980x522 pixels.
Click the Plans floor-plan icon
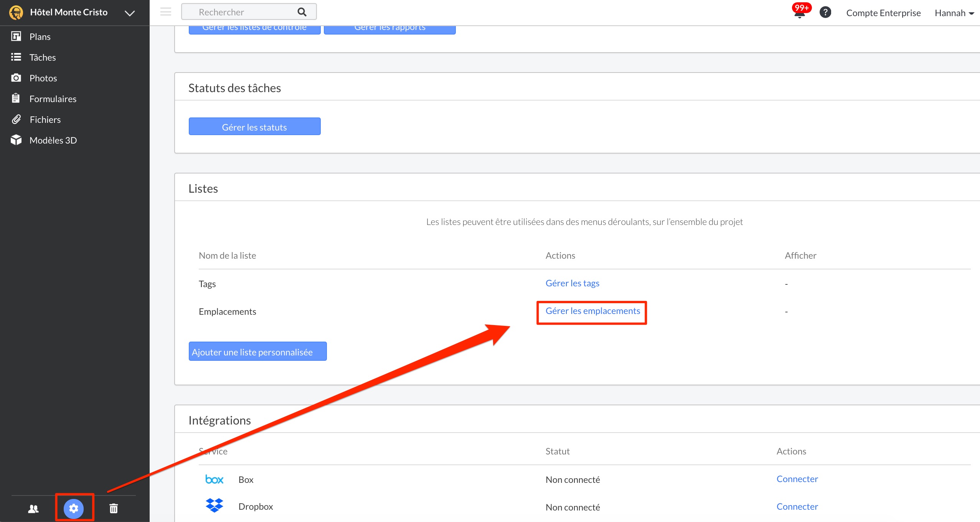click(x=16, y=36)
